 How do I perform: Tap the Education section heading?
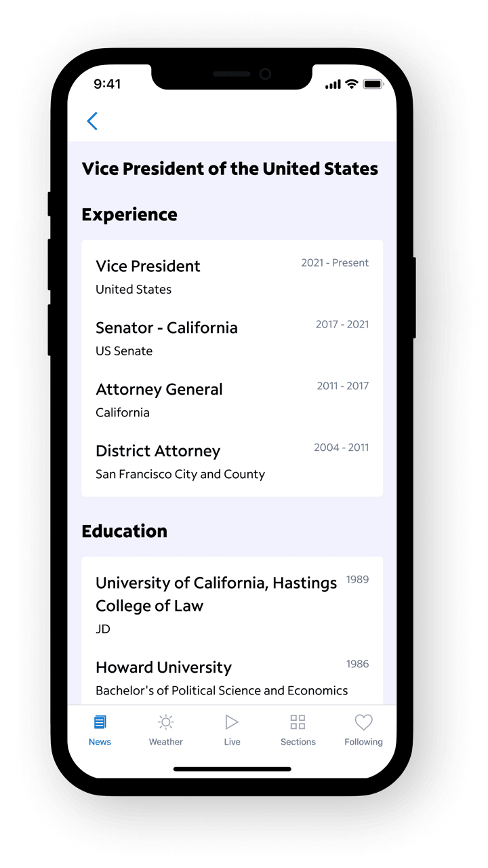[125, 532]
